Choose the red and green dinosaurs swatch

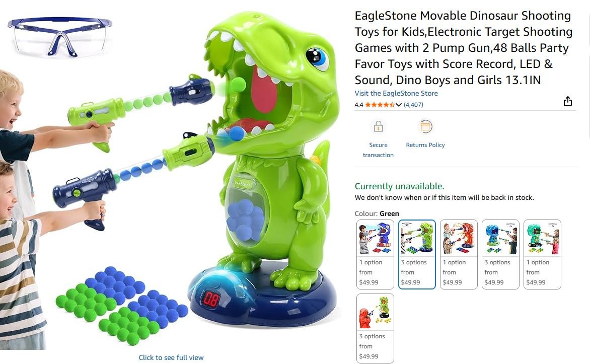pyautogui.click(x=375, y=328)
